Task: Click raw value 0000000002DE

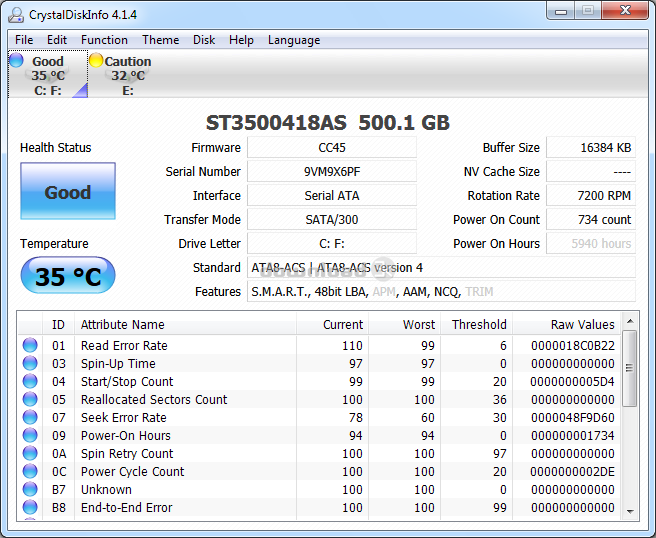Action: click(x=572, y=471)
